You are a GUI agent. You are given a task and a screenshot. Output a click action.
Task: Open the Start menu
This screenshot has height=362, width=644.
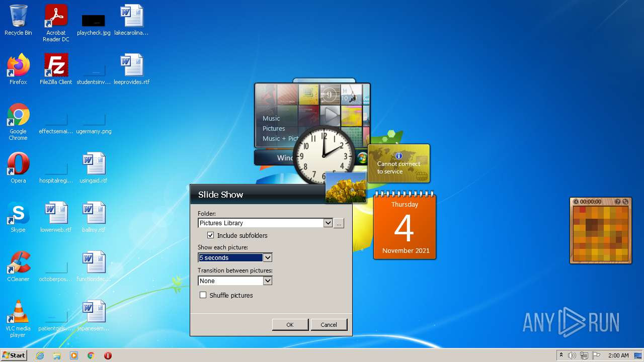(14, 355)
